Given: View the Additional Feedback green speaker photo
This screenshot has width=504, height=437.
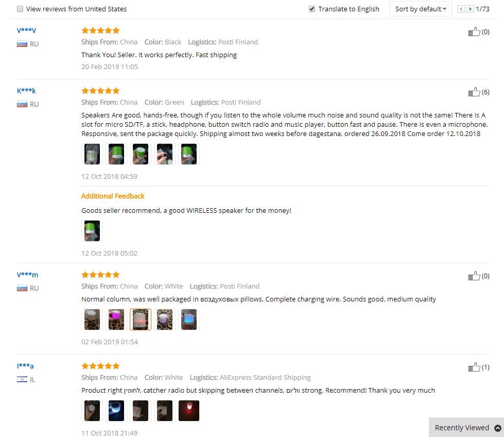Looking at the screenshot, I should pos(92,231).
